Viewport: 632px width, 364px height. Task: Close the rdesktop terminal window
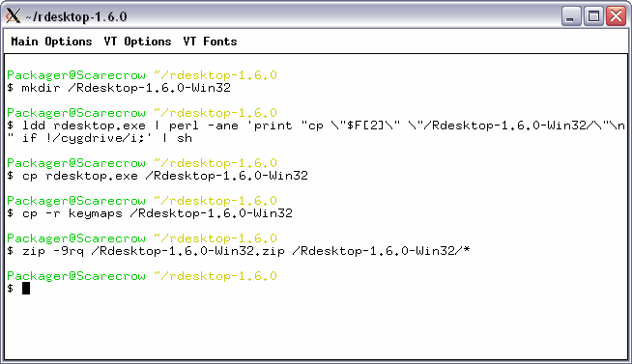(616, 16)
